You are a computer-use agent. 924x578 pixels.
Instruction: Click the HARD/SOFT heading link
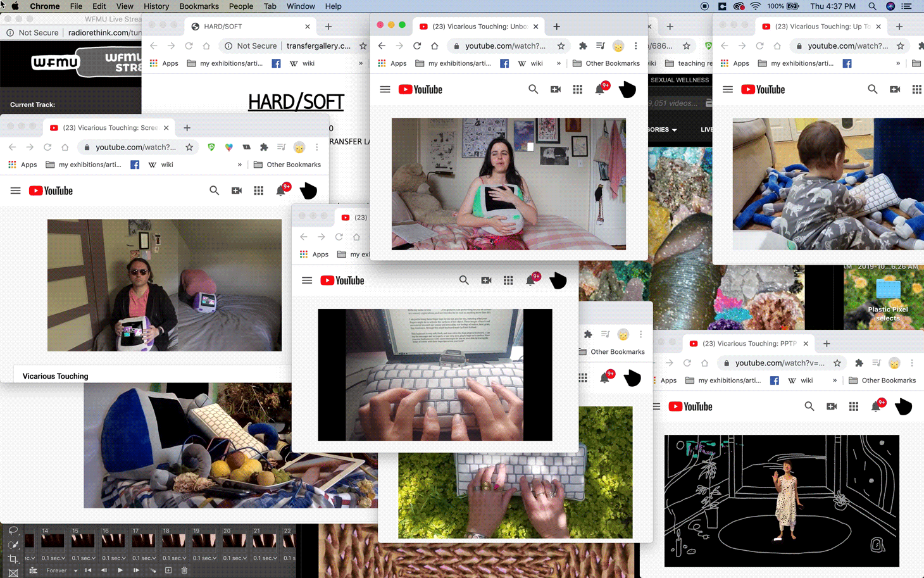296,102
